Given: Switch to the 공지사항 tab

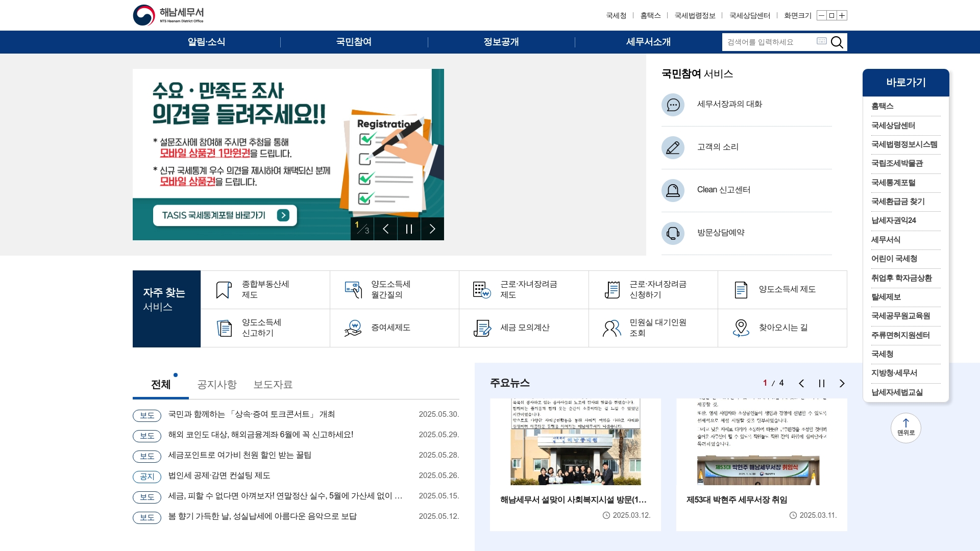Looking at the screenshot, I should tap(217, 385).
